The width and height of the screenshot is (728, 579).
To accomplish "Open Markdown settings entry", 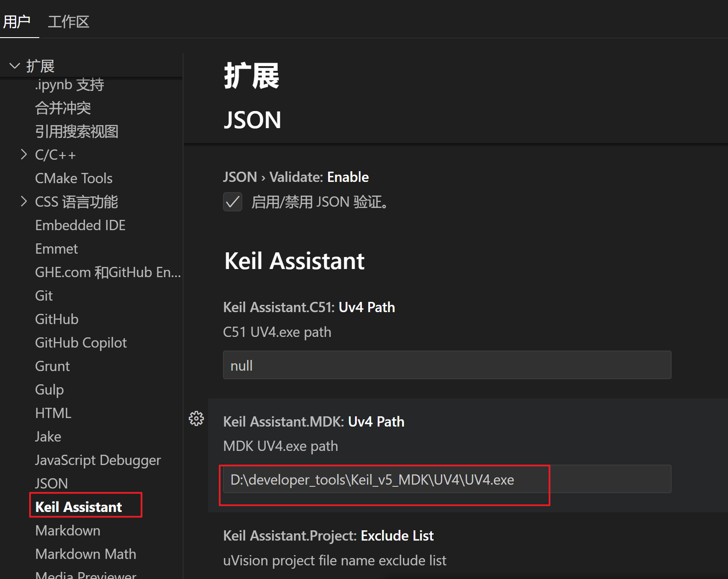I will tap(68, 531).
